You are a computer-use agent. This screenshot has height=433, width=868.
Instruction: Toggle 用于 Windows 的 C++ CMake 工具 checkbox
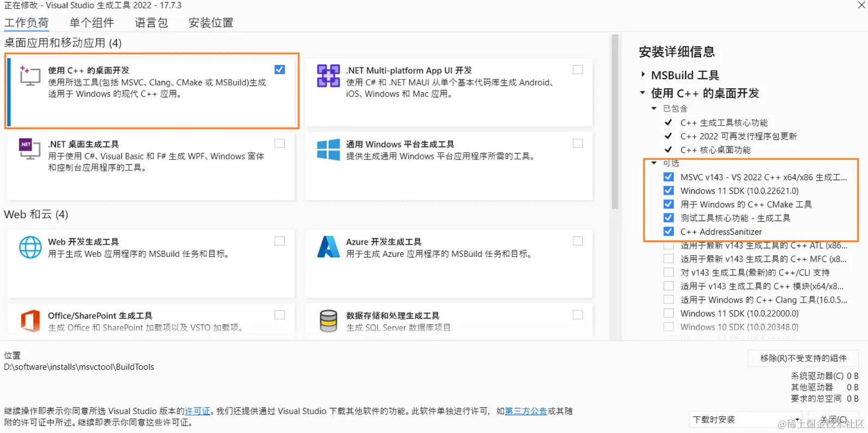669,204
